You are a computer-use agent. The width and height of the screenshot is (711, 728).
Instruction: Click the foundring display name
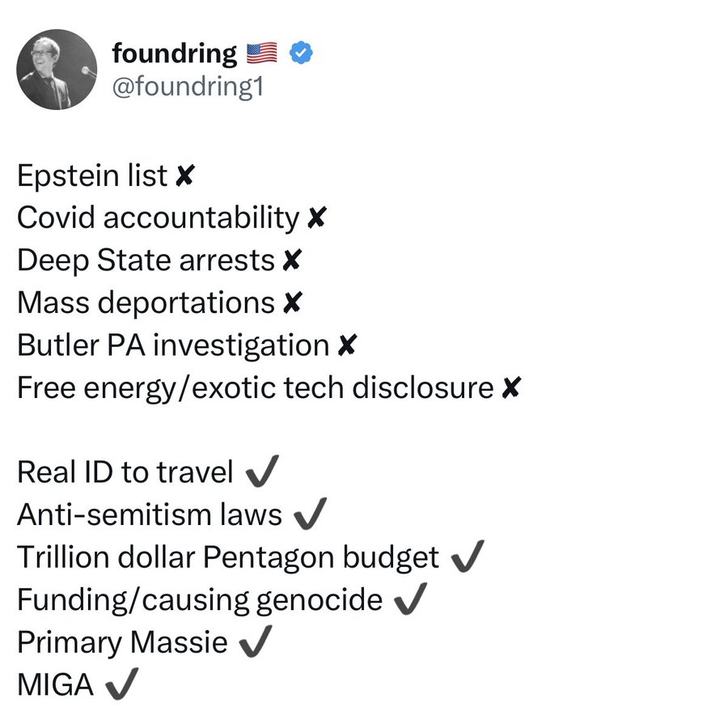(x=175, y=53)
